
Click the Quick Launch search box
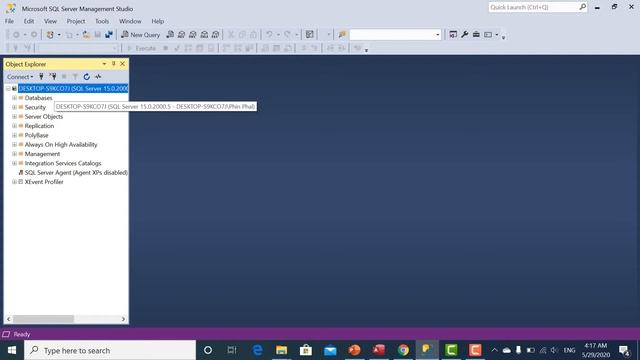point(538,7)
